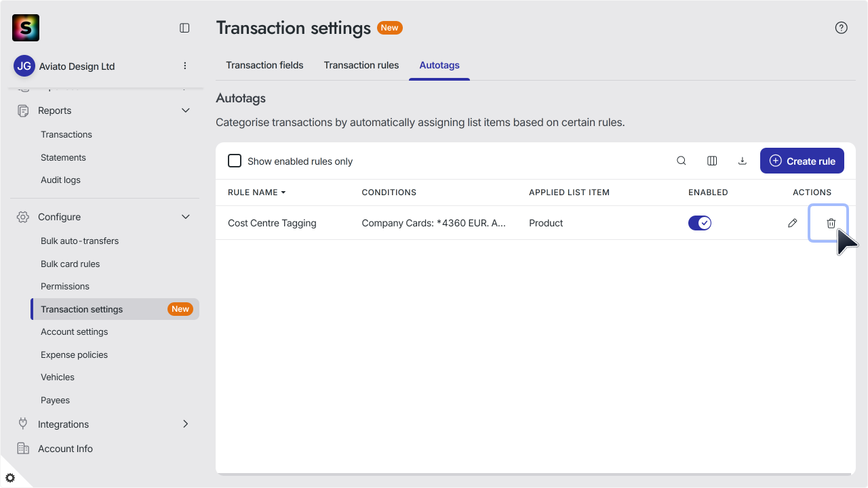Viewport: 868px width, 488px height.
Task: Click the Aviato Design Ltd company name
Action: coord(77,66)
